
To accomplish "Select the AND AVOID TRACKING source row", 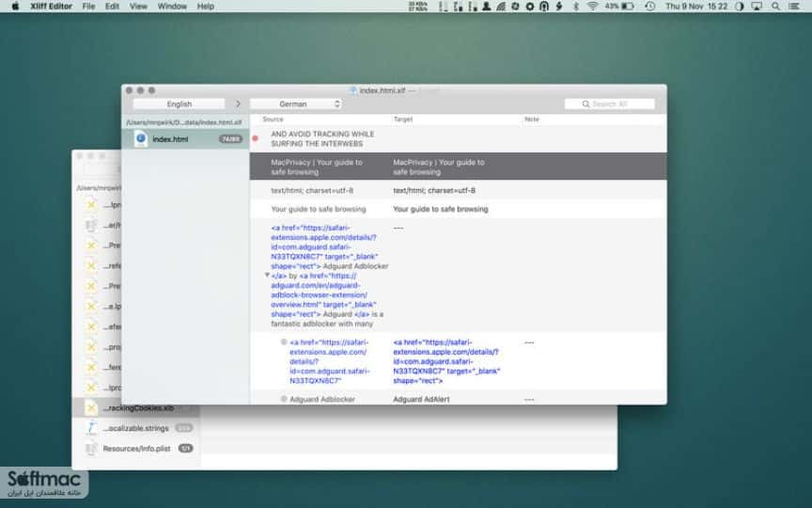I will point(322,138).
